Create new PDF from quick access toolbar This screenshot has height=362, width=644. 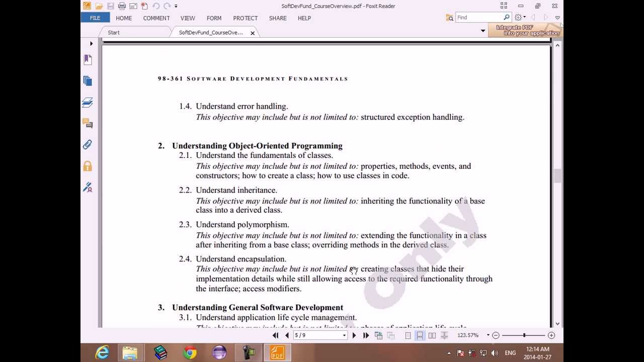(144, 6)
